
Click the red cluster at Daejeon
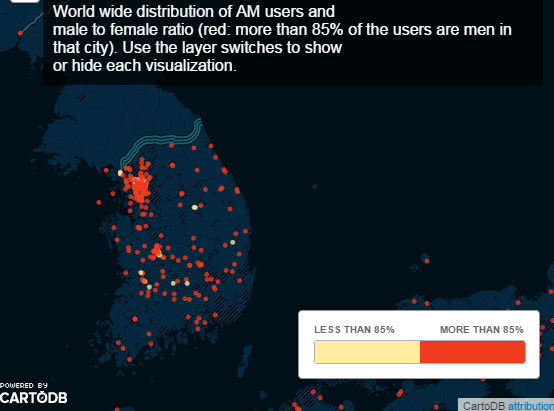(x=157, y=252)
